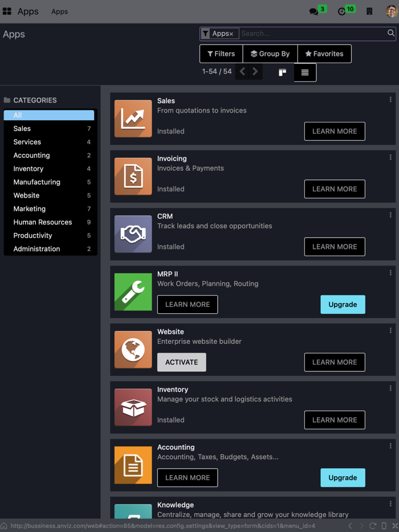Image resolution: width=399 pixels, height=532 pixels.
Task: Click Learn More on Website card
Action: (x=335, y=362)
